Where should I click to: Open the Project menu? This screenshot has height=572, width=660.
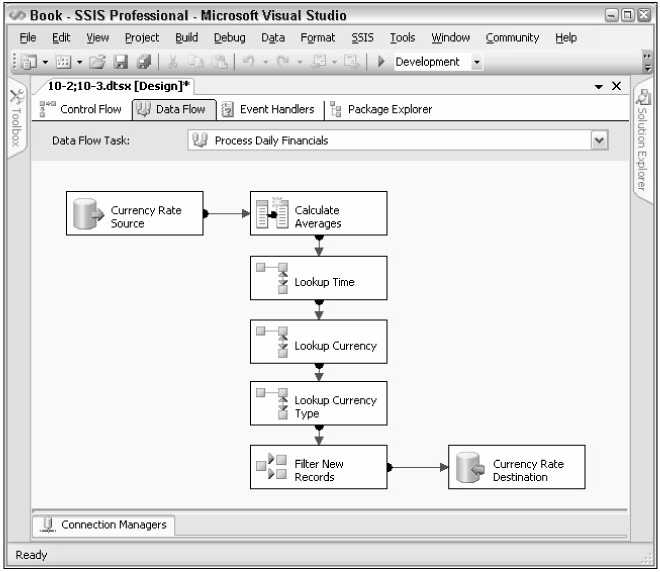click(142, 38)
